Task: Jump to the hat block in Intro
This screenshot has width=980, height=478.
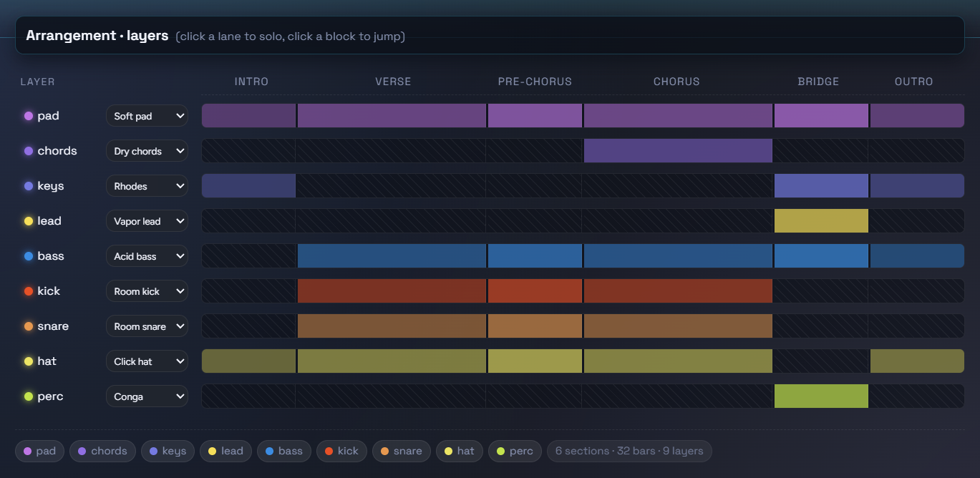Action: coord(248,361)
